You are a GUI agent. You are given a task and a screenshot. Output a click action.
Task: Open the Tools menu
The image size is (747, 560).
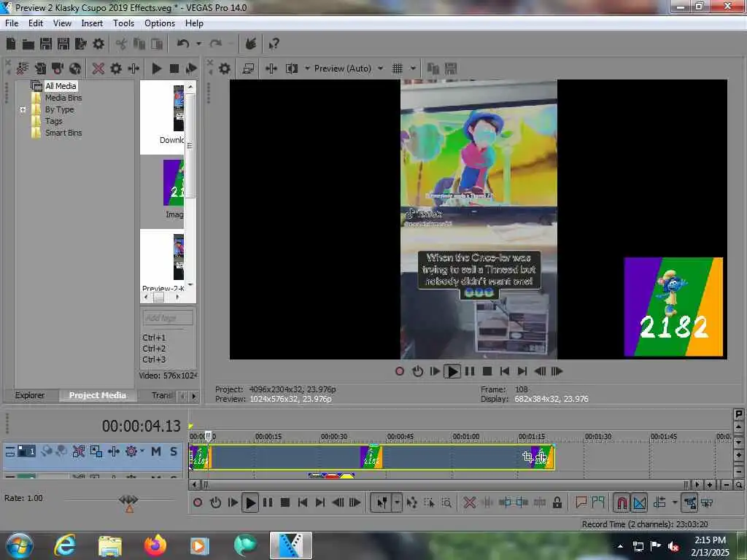pos(123,23)
